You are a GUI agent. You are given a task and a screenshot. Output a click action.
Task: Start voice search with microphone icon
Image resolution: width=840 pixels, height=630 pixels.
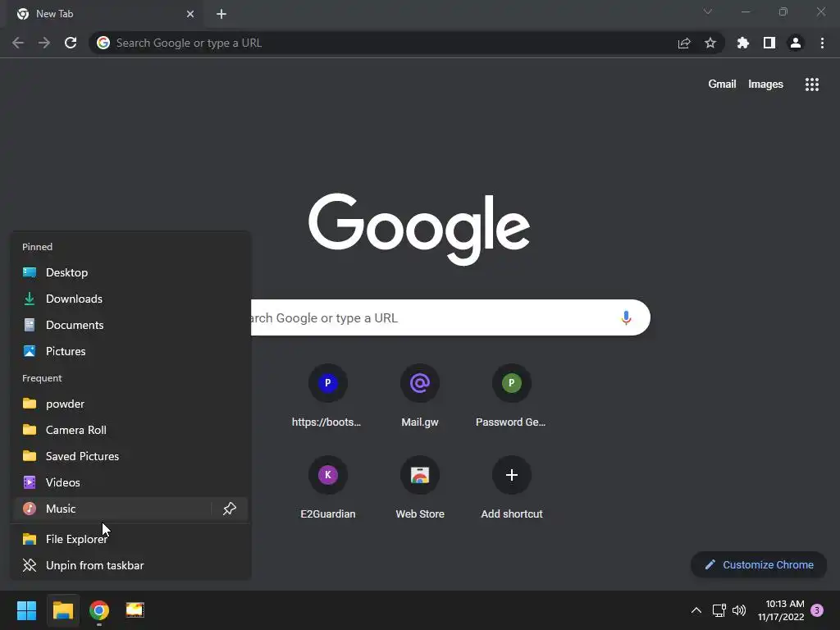coord(626,317)
